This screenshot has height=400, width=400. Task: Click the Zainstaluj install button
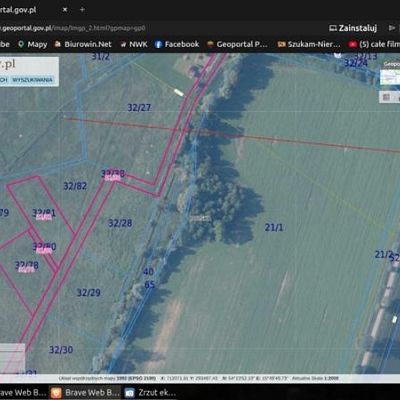pos(353,28)
